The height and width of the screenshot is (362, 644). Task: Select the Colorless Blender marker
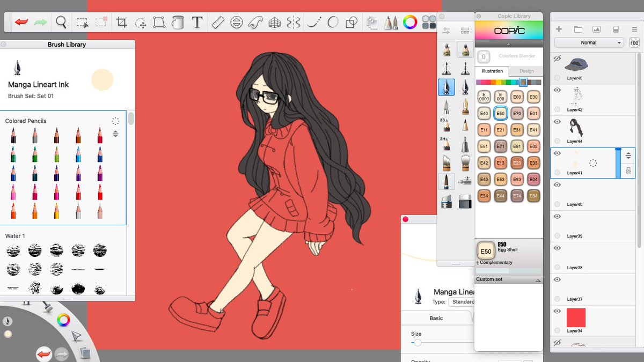pos(483,56)
